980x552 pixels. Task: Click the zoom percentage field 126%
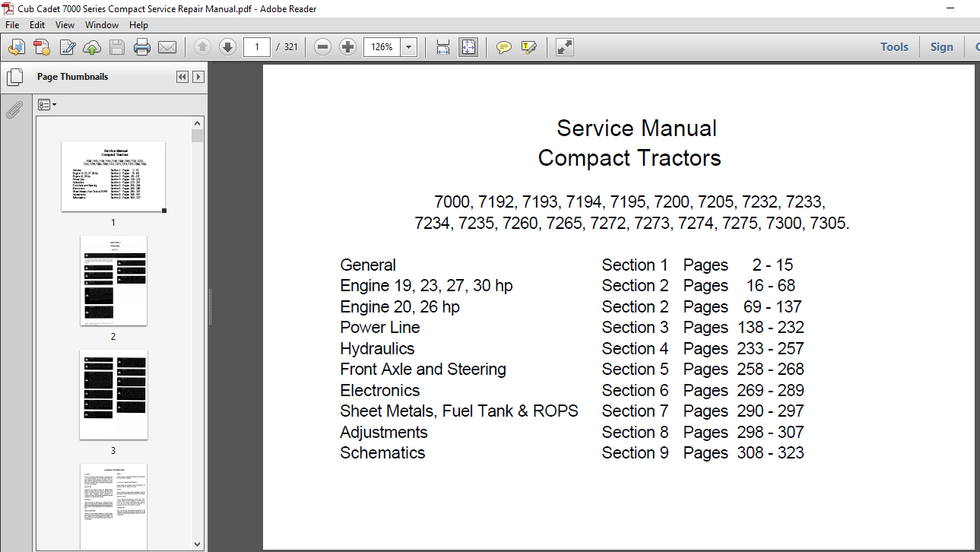[382, 47]
